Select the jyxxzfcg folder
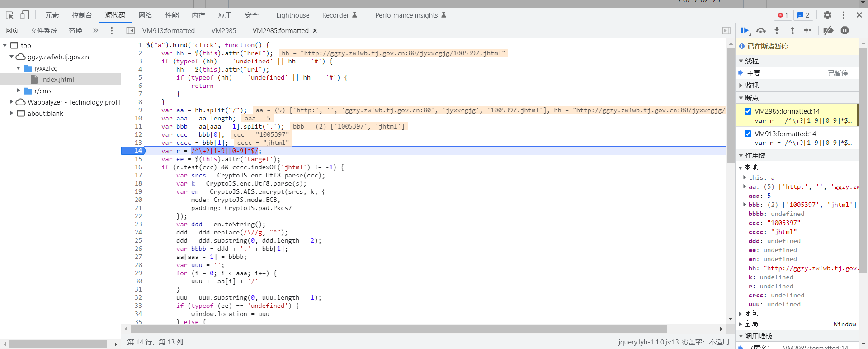 coord(46,68)
